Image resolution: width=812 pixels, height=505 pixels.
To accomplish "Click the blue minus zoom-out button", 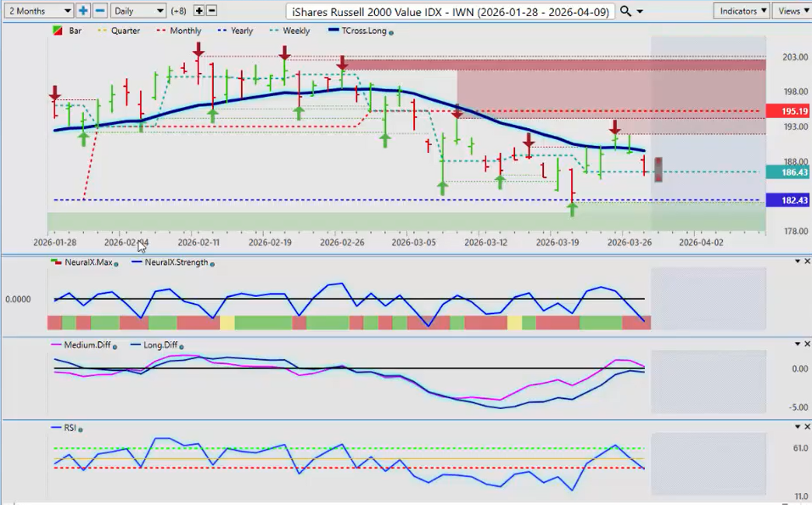I will [99, 11].
